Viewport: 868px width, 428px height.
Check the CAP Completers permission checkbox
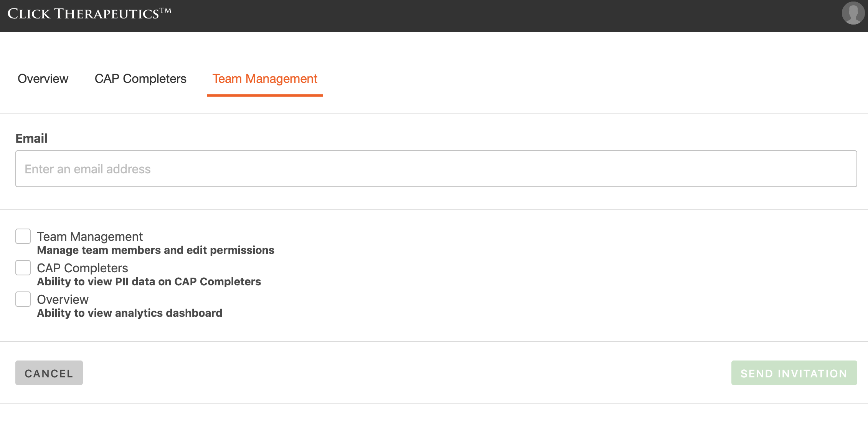23,268
